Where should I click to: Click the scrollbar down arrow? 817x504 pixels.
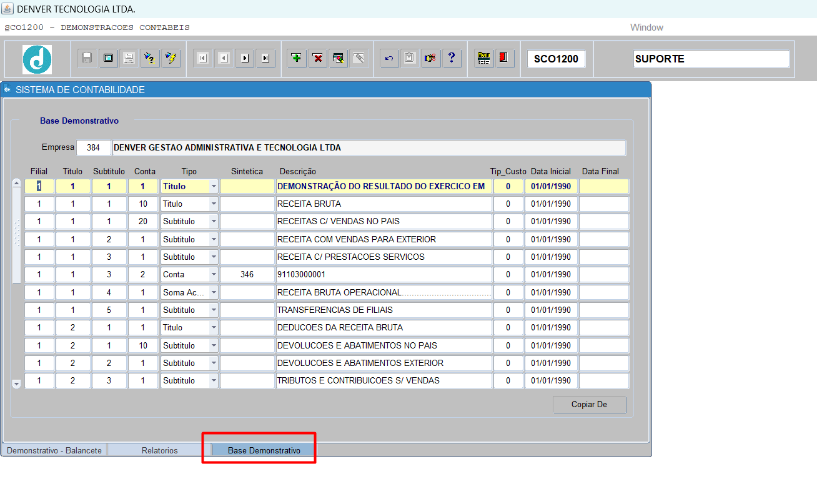coord(17,383)
